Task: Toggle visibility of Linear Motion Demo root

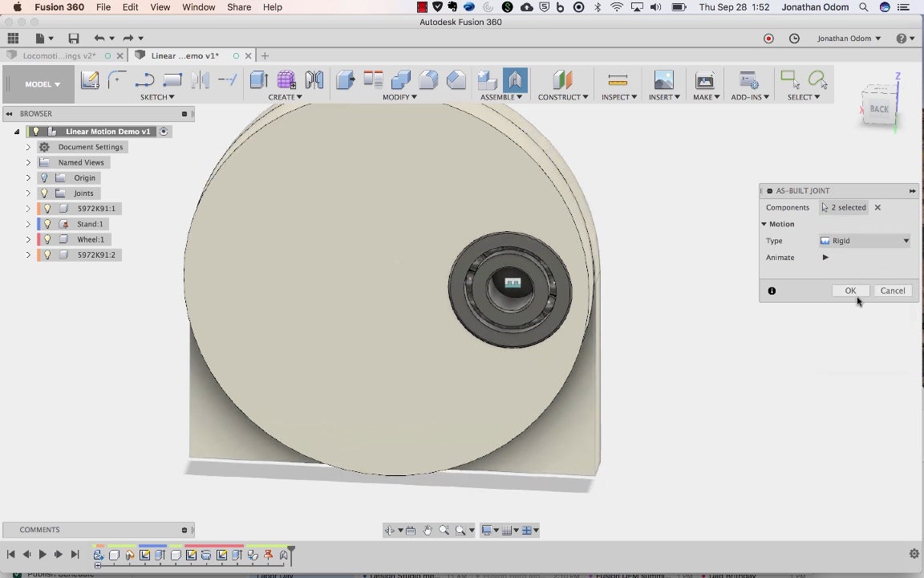Action: point(36,132)
